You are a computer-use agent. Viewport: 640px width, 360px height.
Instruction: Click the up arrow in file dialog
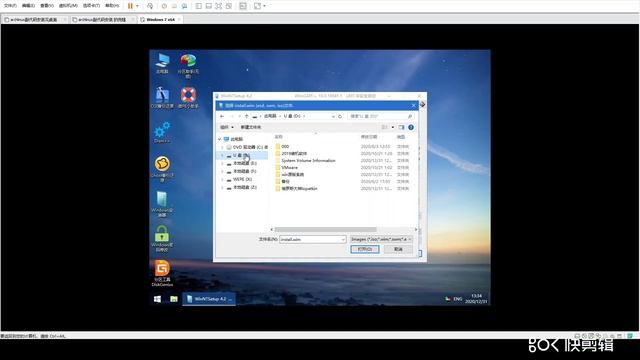point(246,116)
